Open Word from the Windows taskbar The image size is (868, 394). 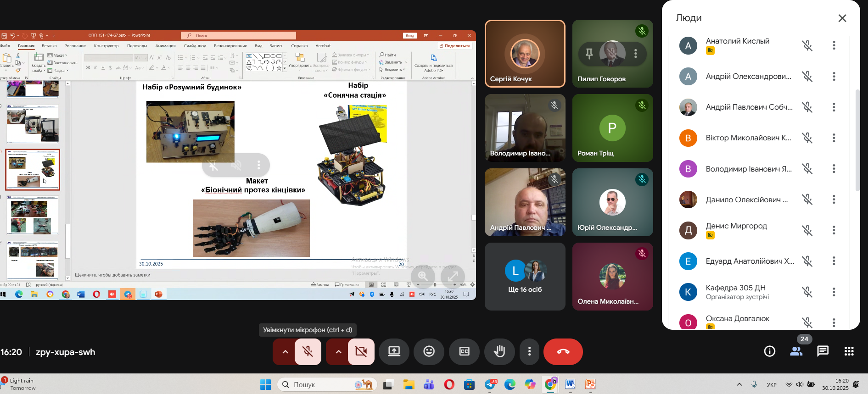point(570,384)
